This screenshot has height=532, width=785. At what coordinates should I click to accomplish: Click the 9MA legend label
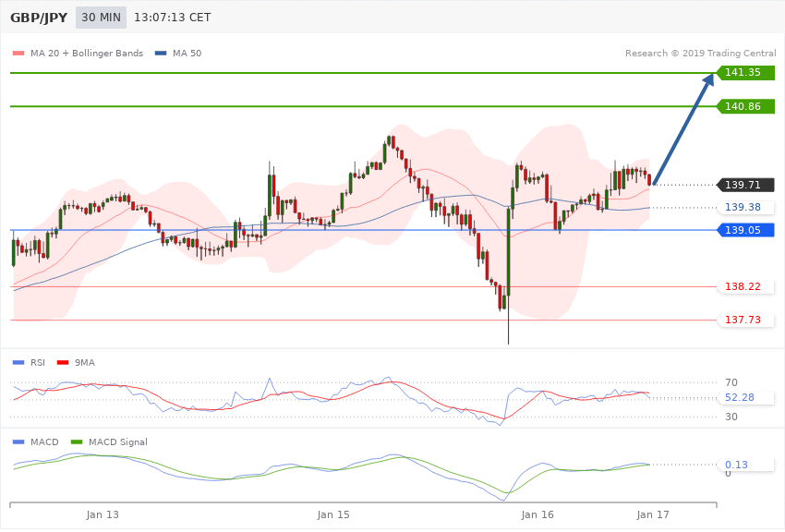pos(85,362)
